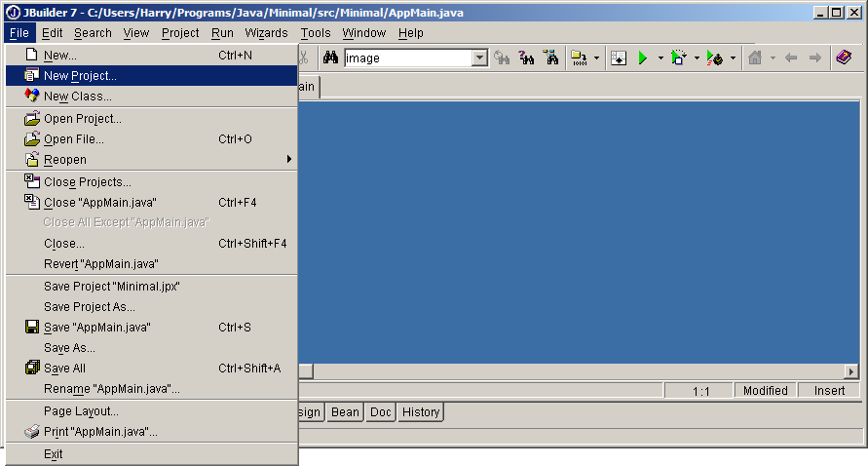Select Close... with Ctrl+Shift+F4 shortcut
Viewport: 868px width, 466px height.
point(152,244)
